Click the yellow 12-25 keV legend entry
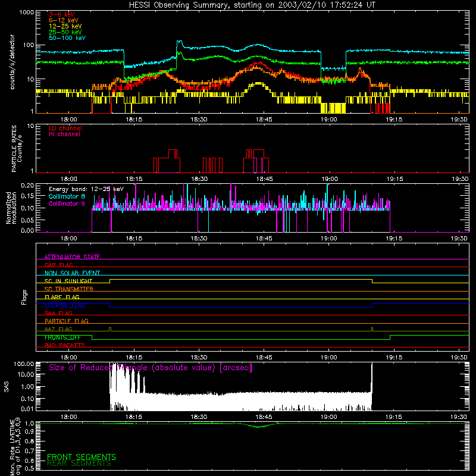Image resolution: width=476 pixels, height=476 pixels. (65, 26)
